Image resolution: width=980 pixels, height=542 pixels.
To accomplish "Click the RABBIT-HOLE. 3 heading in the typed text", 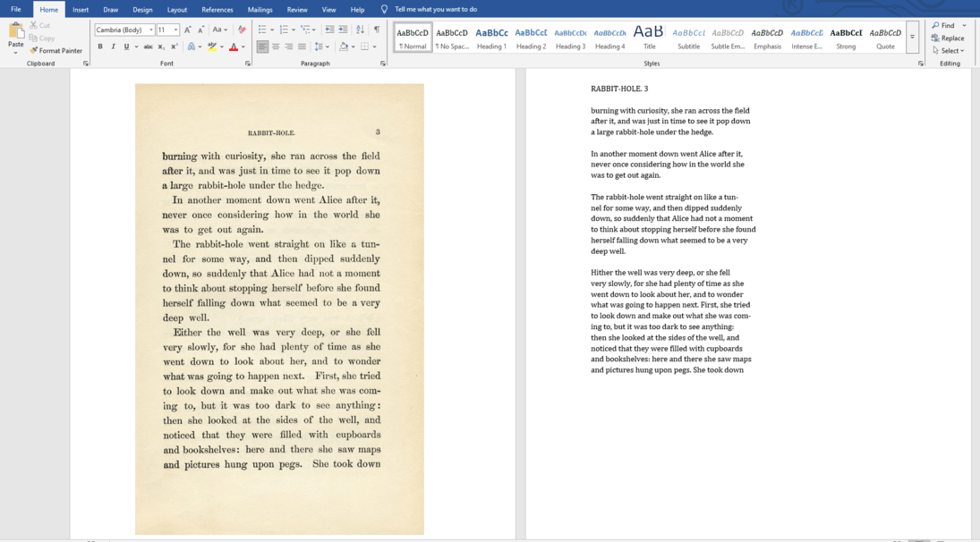I will click(x=619, y=89).
